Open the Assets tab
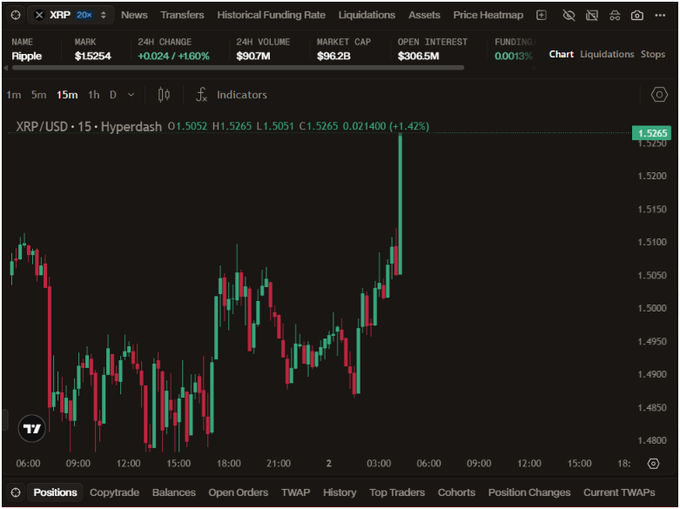Screen dimensions: 680x509 coord(424,15)
